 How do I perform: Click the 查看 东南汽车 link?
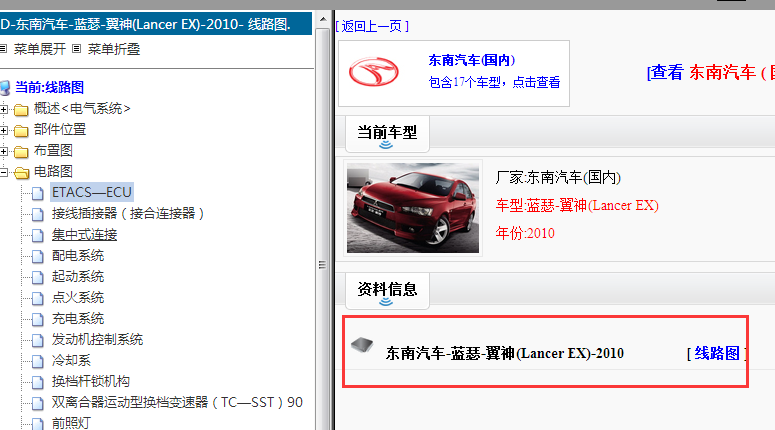(711, 73)
